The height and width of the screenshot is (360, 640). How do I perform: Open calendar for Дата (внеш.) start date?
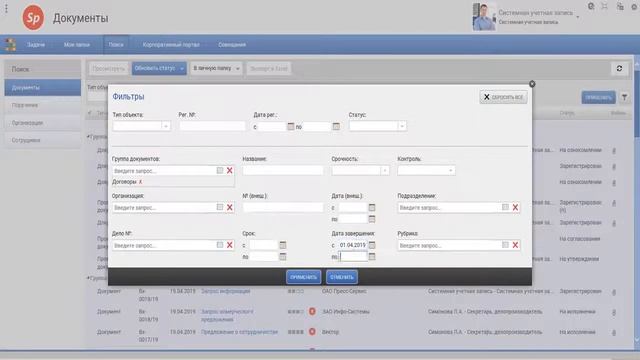[372, 207]
